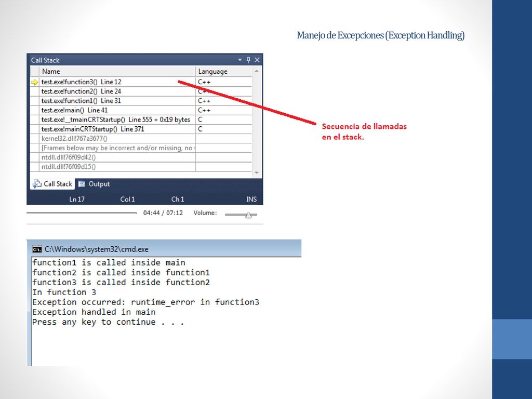Click the 'Exception occurred: runtime_error in function3' line
Image resolution: width=532 pixels, height=399 pixels.
coord(146,302)
